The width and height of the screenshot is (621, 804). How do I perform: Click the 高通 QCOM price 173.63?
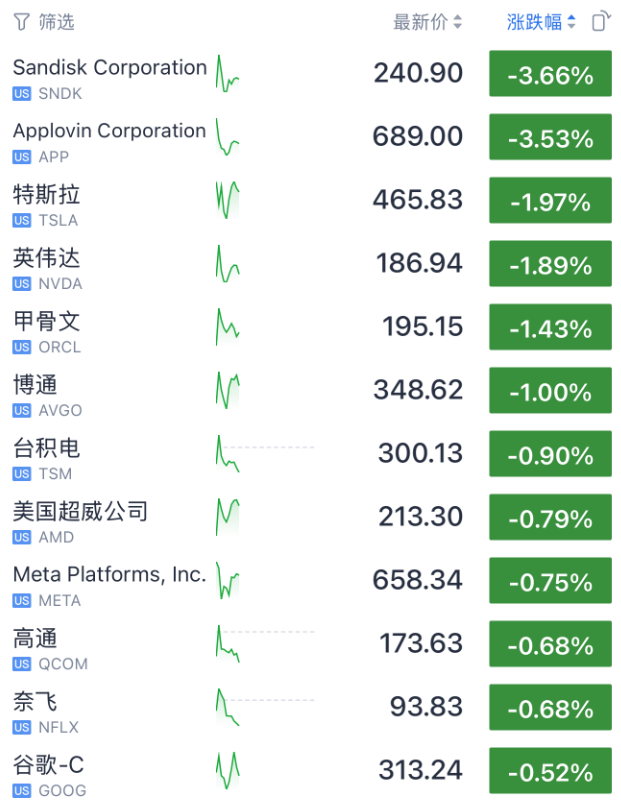(x=421, y=644)
